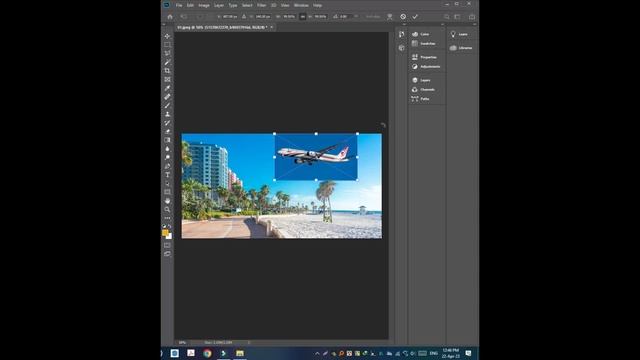Click the taskbar clock
640x360 pixels.
(451, 353)
